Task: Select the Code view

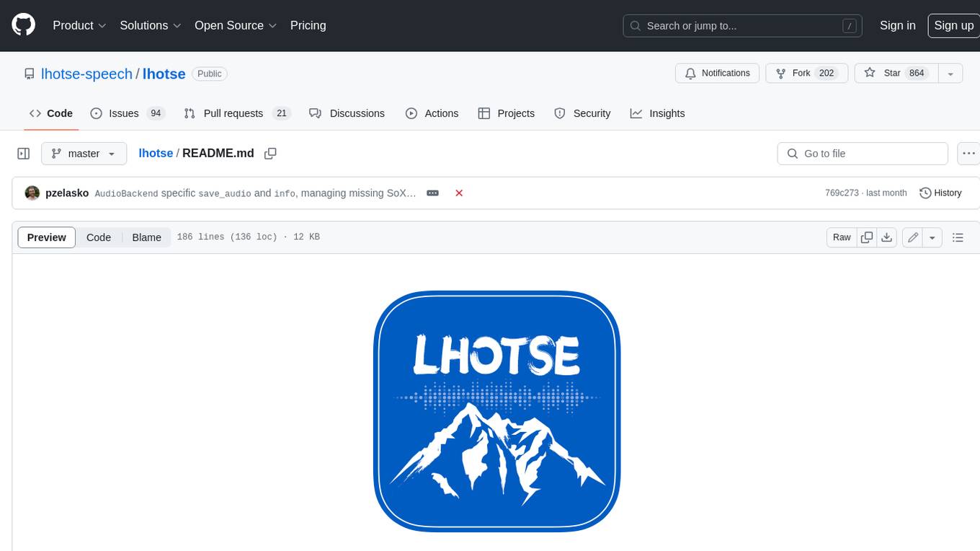Action: point(99,237)
